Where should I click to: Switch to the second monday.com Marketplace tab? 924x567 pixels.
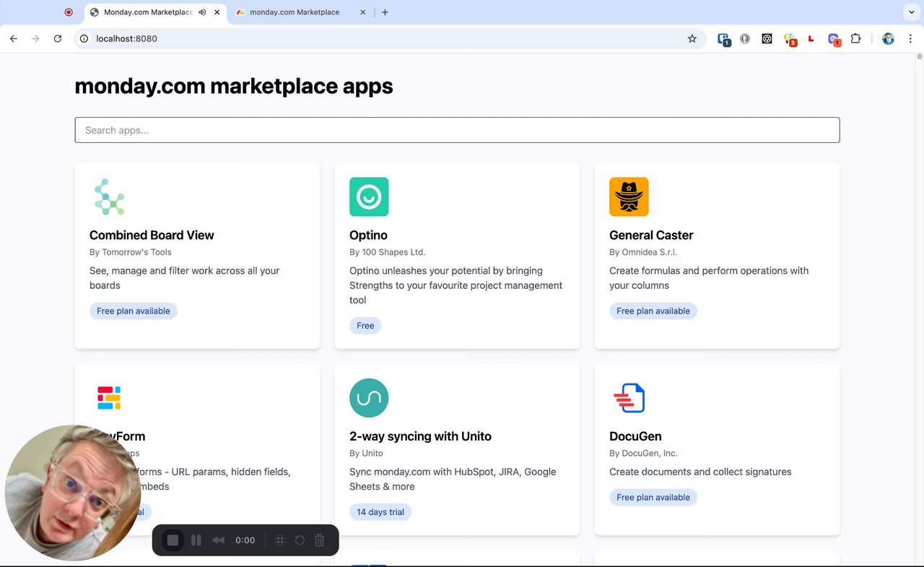295,12
